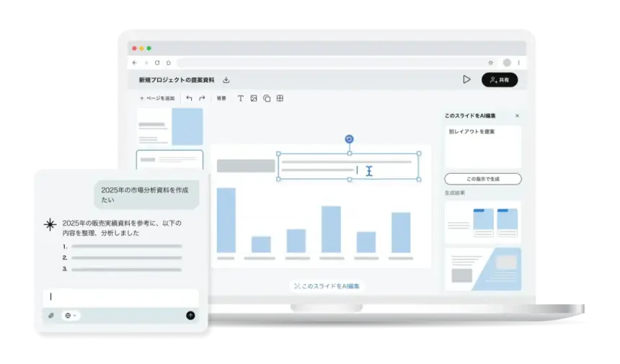The width and height of the screenshot is (620, 364).
Task: Click the redo arrow in the toolbar
Action: pyautogui.click(x=202, y=98)
